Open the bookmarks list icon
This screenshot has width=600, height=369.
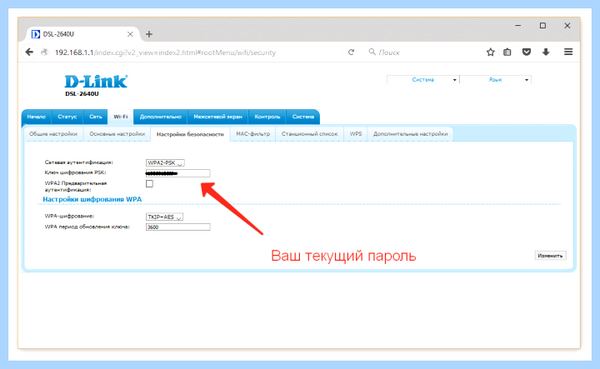[x=507, y=52]
